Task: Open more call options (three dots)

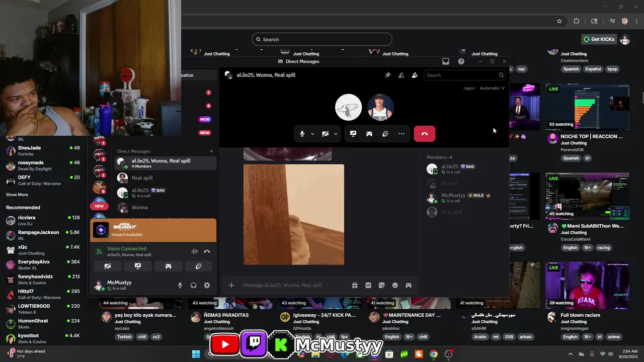Action: 401,134
